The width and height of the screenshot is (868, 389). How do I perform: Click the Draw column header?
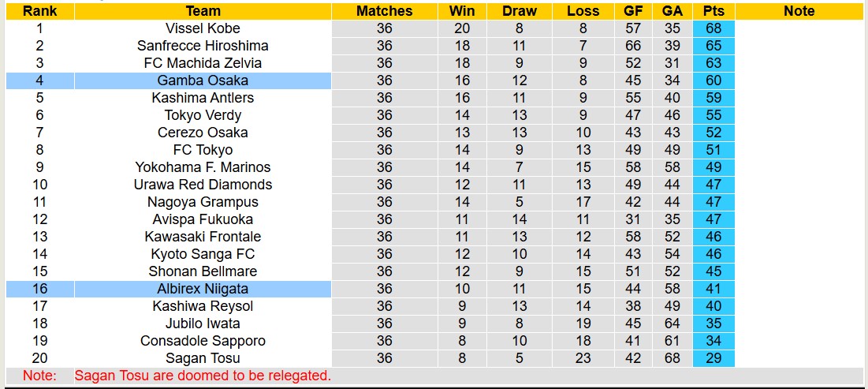pyautogui.click(x=520, y=11)
